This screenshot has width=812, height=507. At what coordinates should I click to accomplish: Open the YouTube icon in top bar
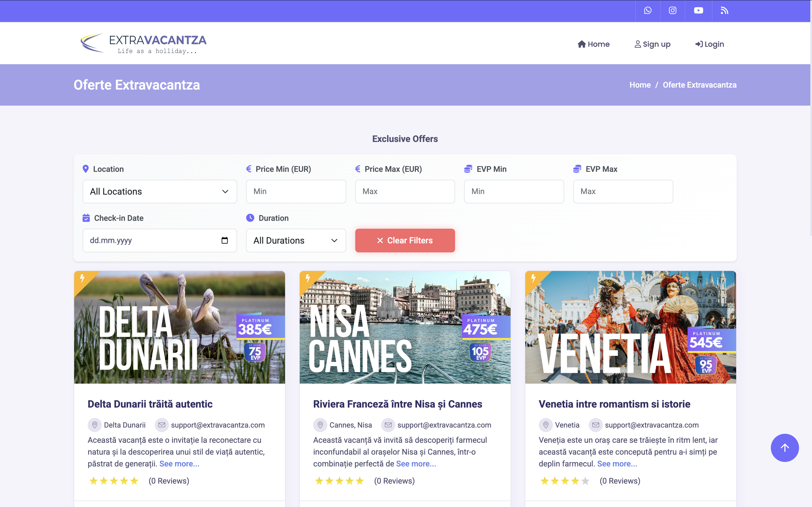(698, 11)
